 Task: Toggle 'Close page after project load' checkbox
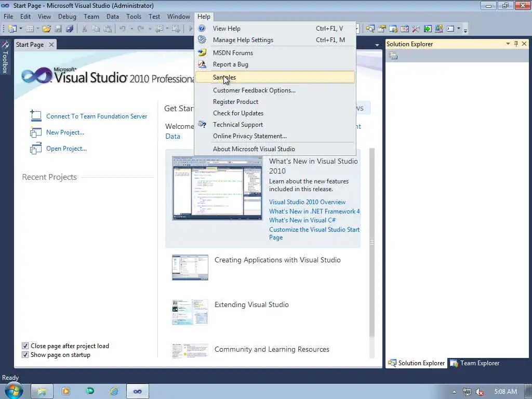(25, 345)
